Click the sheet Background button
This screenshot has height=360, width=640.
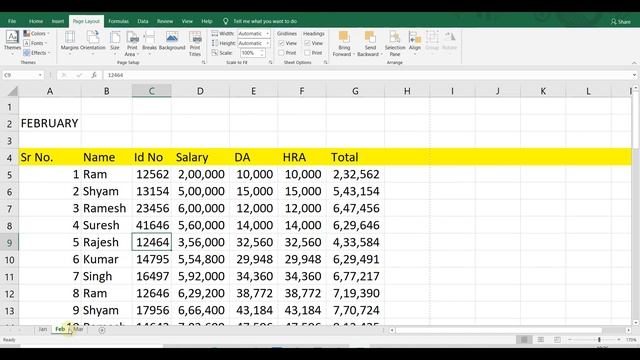(172, 41)
